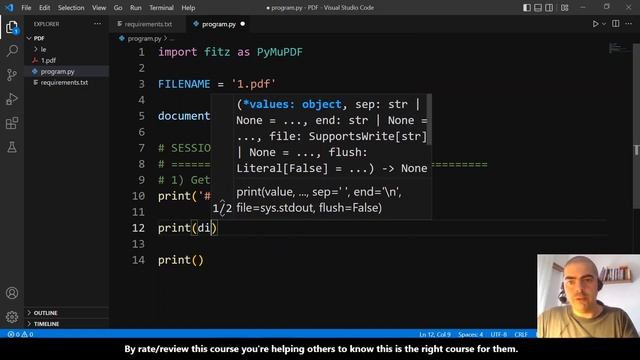Open the Search view in the activity bar
This screenshot has width=640, height=360.
click(x=12, y=51)
